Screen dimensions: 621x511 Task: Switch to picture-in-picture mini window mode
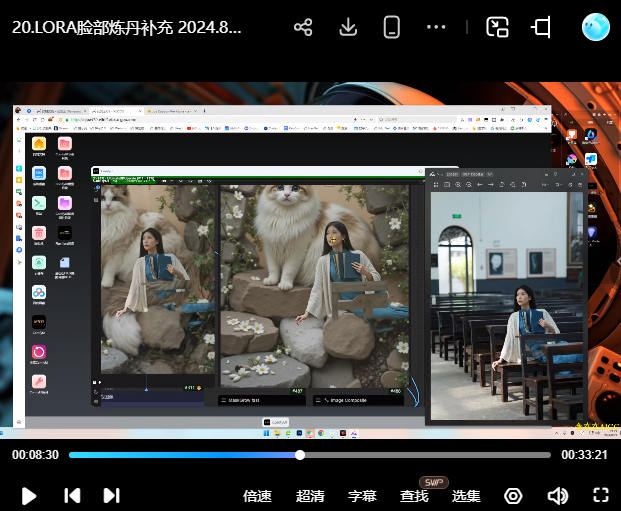(497, 27)
